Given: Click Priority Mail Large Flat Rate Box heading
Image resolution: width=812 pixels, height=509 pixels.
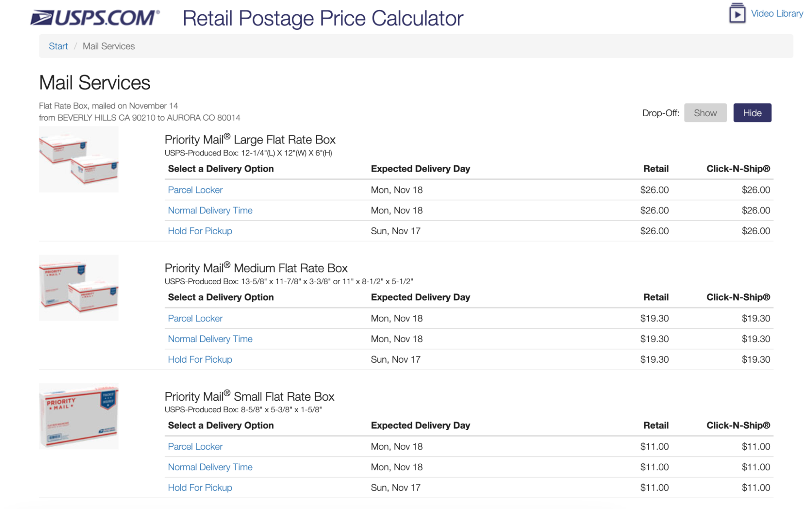Looking at the screenshot, I should click(250, 139).
